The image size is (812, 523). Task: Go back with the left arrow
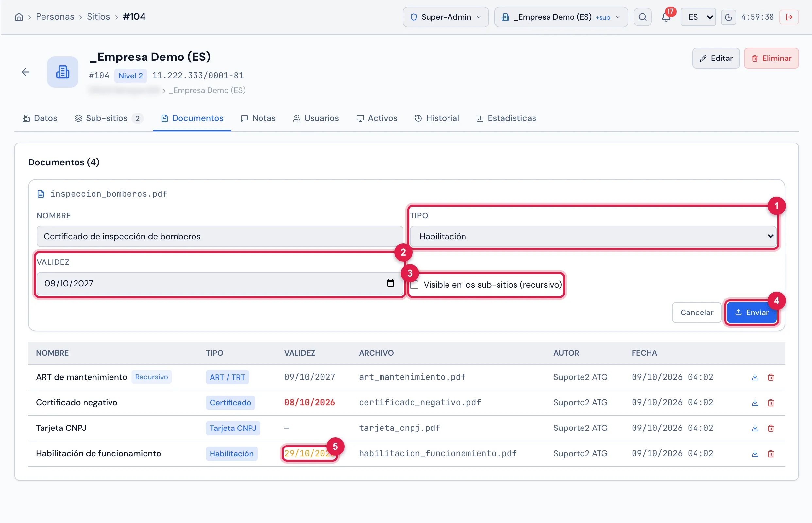tap(25, 72)
